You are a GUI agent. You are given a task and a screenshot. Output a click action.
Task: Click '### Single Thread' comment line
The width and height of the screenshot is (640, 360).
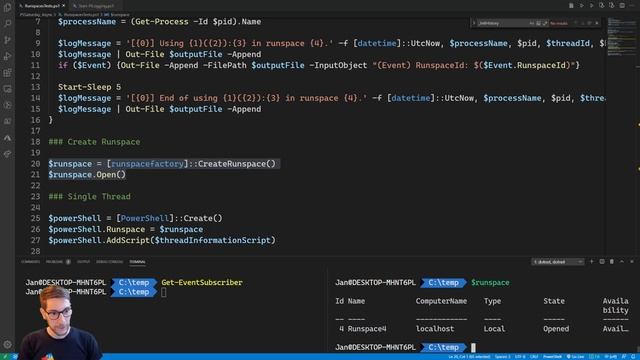(x=89, y=196)
